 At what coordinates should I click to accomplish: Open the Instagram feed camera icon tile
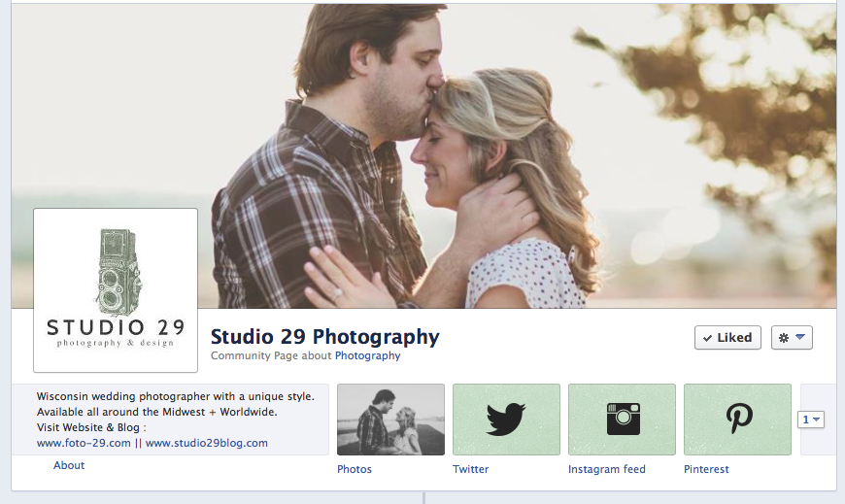(622, 420)
